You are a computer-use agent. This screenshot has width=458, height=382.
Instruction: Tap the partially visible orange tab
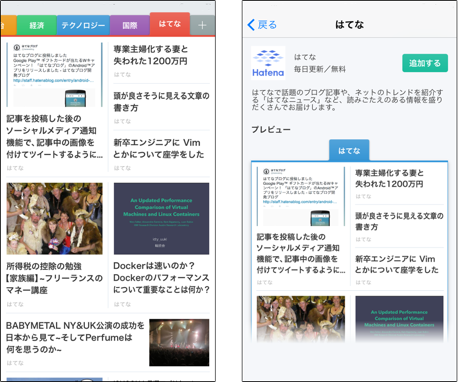8,25
